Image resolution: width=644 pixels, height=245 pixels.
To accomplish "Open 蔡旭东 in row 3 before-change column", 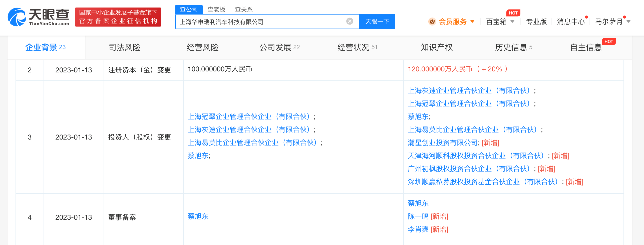I will click(x=198, y=156).
